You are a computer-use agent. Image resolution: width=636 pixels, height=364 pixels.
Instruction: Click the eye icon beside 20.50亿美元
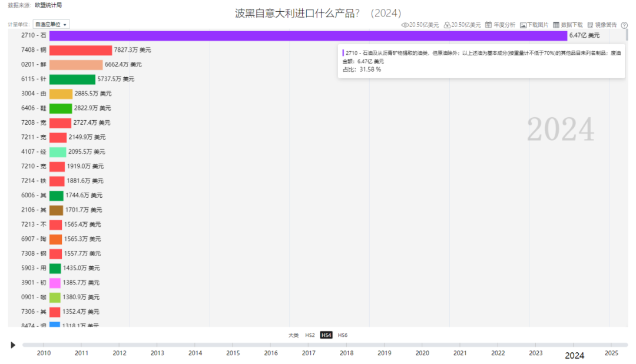405,25
